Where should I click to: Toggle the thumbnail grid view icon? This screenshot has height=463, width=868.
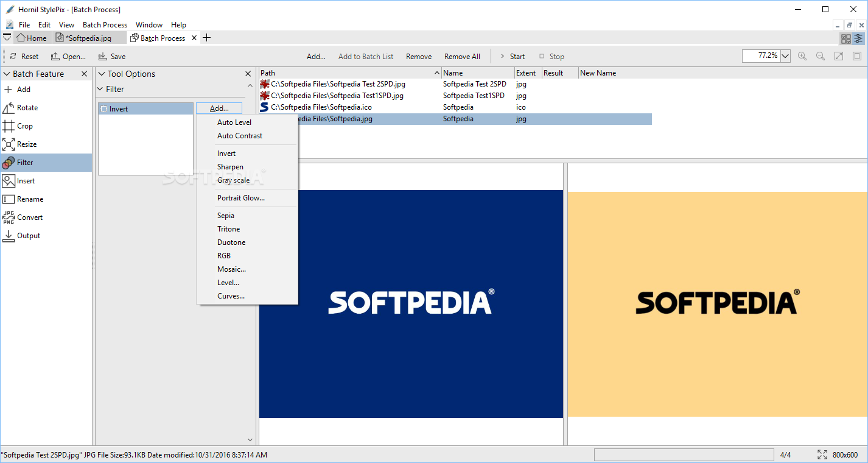click(x=846, y=38)
